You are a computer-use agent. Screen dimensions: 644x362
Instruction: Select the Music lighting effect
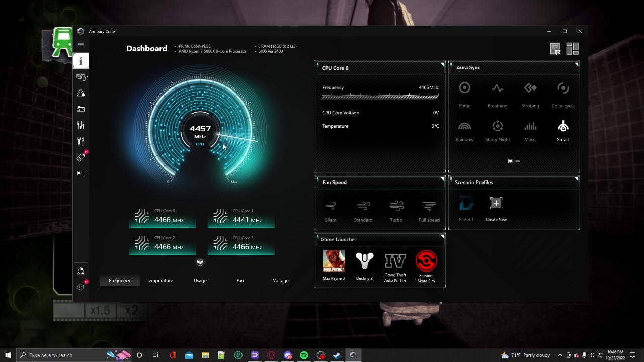coord(530,131)
